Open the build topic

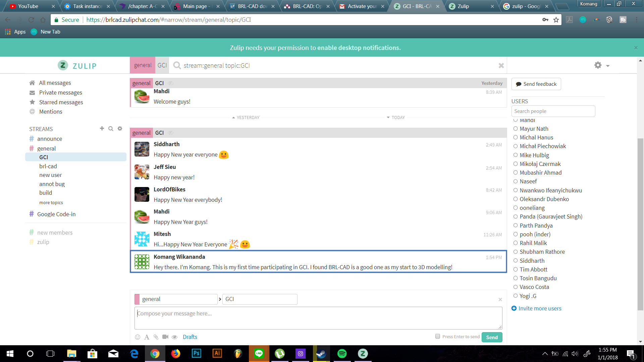coord(46,193)
